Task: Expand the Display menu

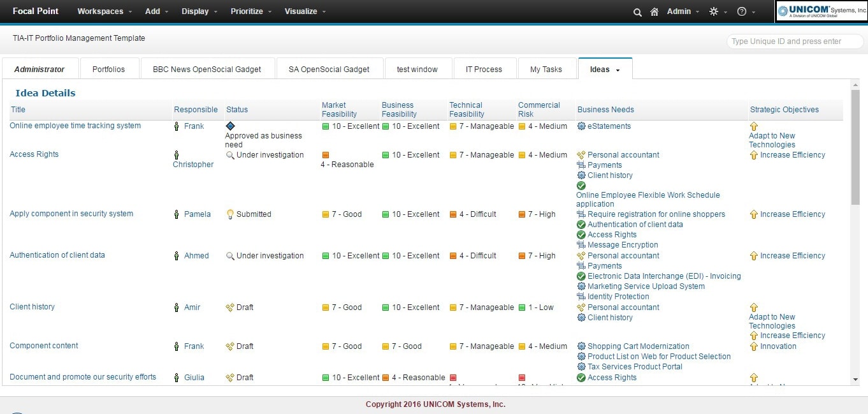Action: coord(199,11)
